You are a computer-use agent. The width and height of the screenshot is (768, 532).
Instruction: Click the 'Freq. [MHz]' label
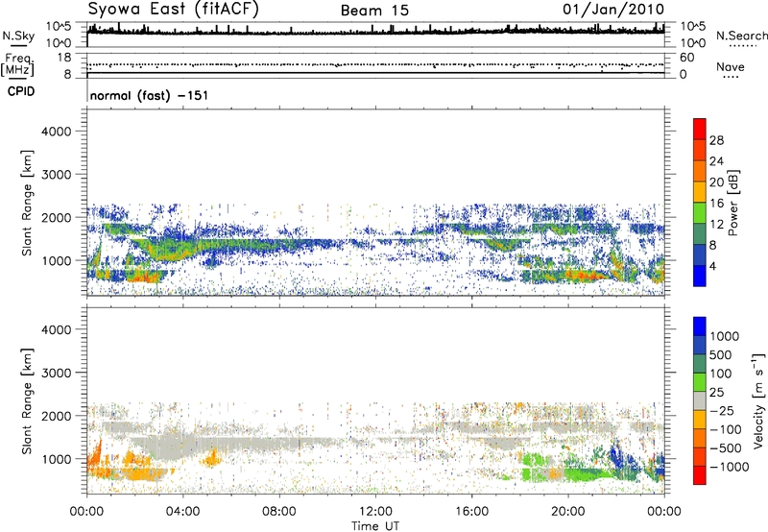click(17, 64)
